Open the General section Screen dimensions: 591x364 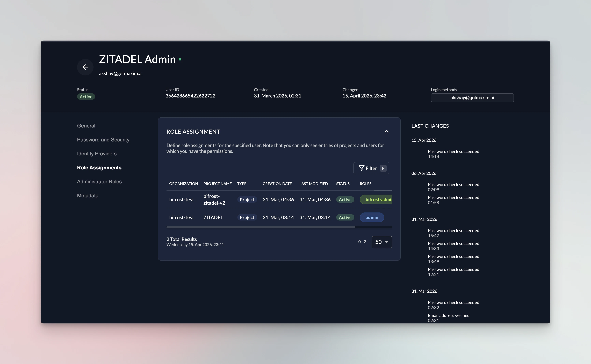coord(86,126)
